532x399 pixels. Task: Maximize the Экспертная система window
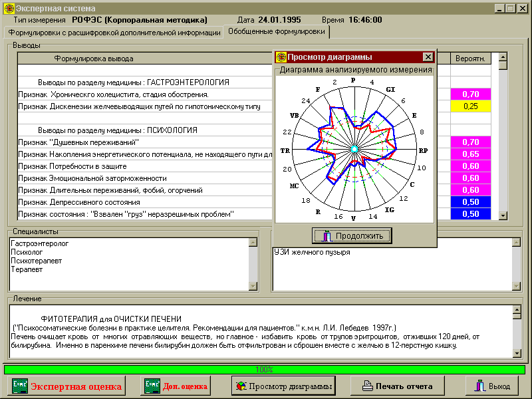point(510,9)
